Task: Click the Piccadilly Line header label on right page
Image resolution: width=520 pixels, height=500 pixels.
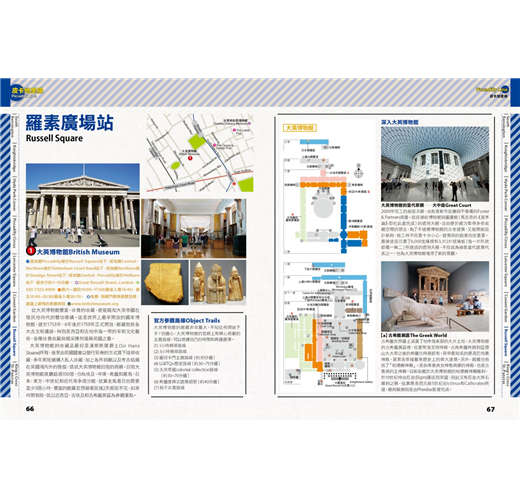Action: click(x=492, y=90)
